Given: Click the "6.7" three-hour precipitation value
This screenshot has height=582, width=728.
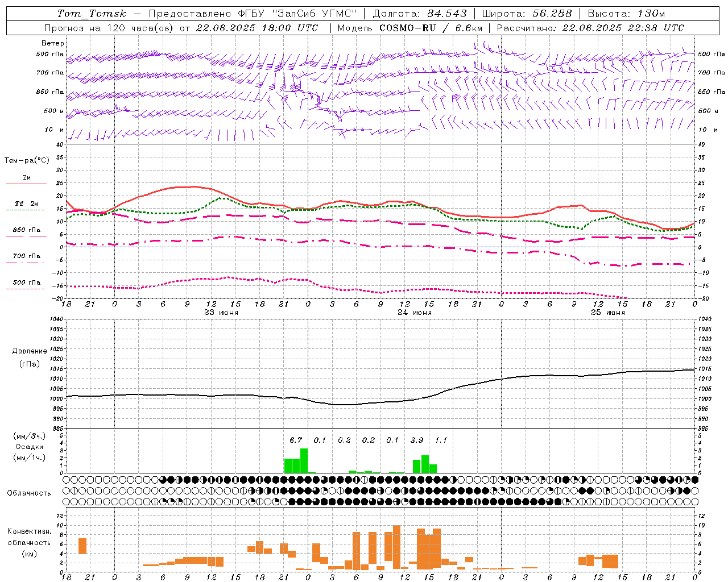Looking at the screenshot, I should pos(296,440).
